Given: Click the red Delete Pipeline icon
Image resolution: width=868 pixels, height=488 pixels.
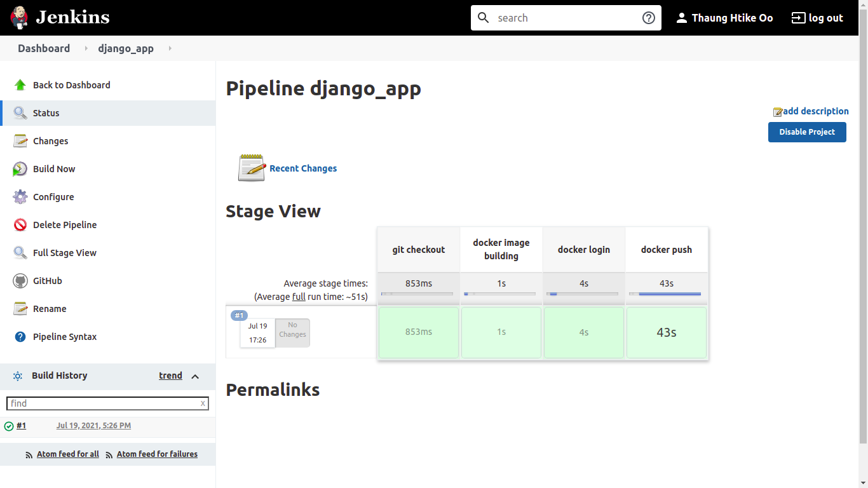Looking at the screenshot, I should (x=20, y=225).
